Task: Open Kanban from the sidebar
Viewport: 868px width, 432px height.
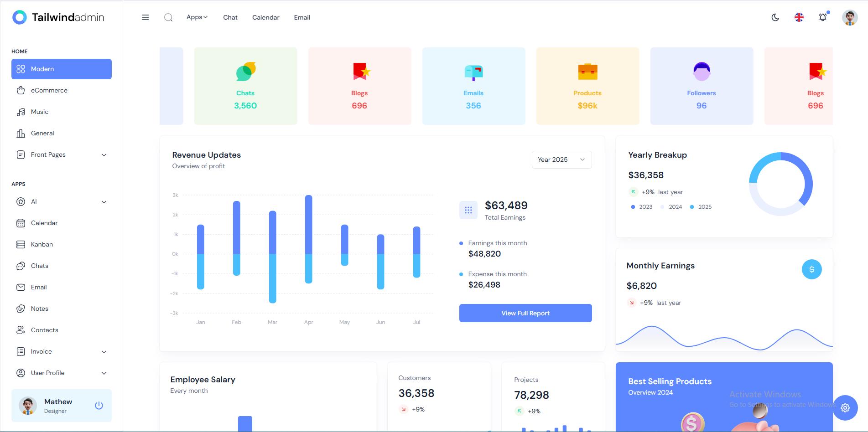Action: tap(42, 244)
